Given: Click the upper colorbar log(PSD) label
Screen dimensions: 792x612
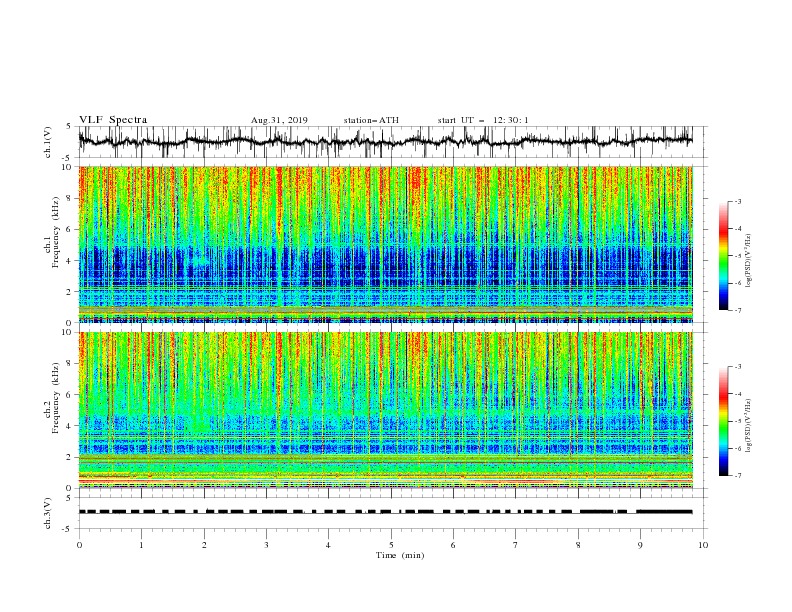Looking at the screenshot, I should (750, 261).
